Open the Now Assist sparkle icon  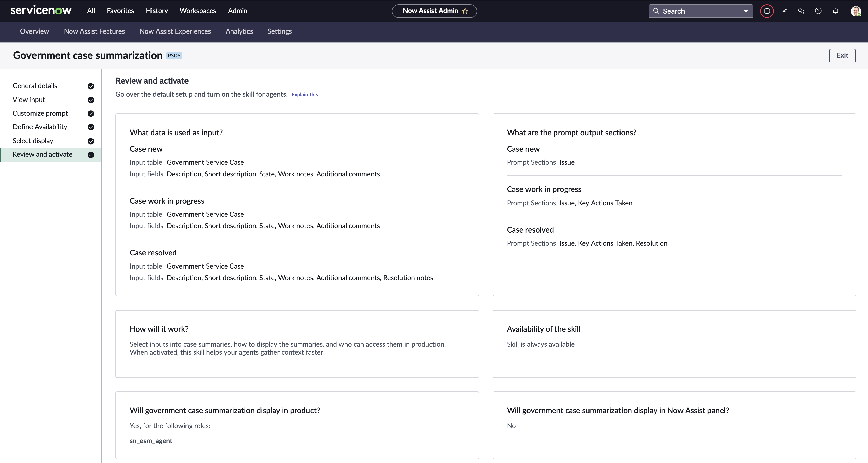tap(784, 11)
